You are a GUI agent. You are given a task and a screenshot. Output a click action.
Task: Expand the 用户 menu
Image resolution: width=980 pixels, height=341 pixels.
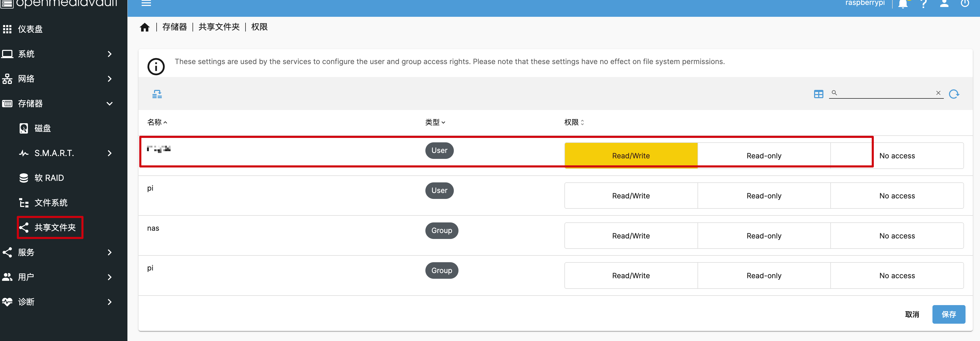(x=64, y=277)
